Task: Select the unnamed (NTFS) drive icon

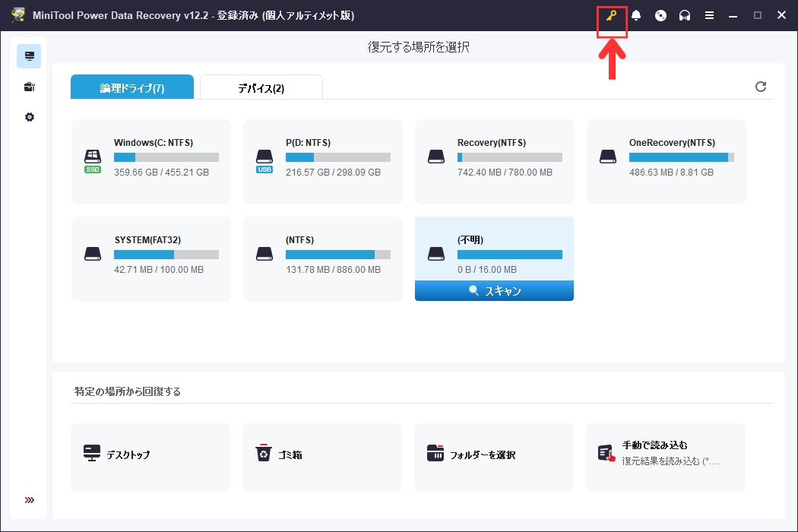Action: click(x=264, y=254)
